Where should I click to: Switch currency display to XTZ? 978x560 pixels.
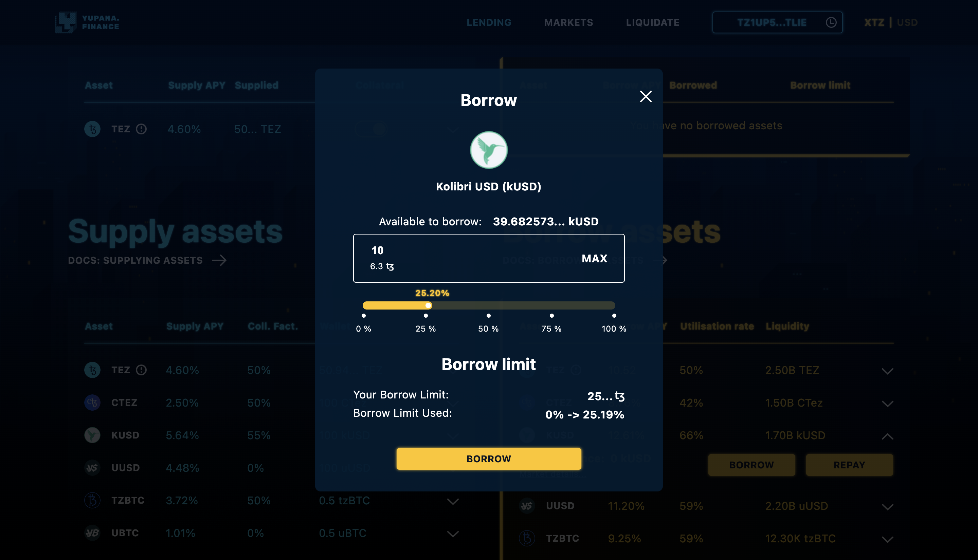pyautogui.click(x=874, y=22)
